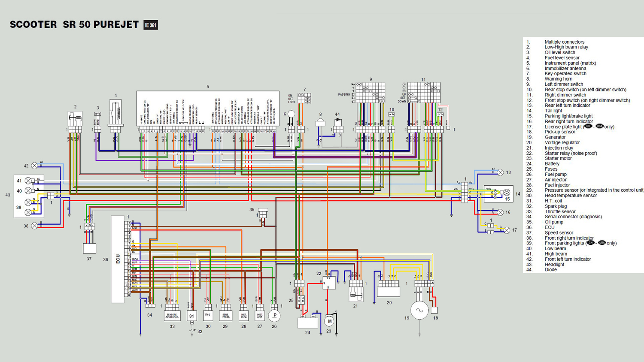Click legend entry 'Serial connector (diagnosis)'
This screenshot has width=644, height=362.
[573, 217]
